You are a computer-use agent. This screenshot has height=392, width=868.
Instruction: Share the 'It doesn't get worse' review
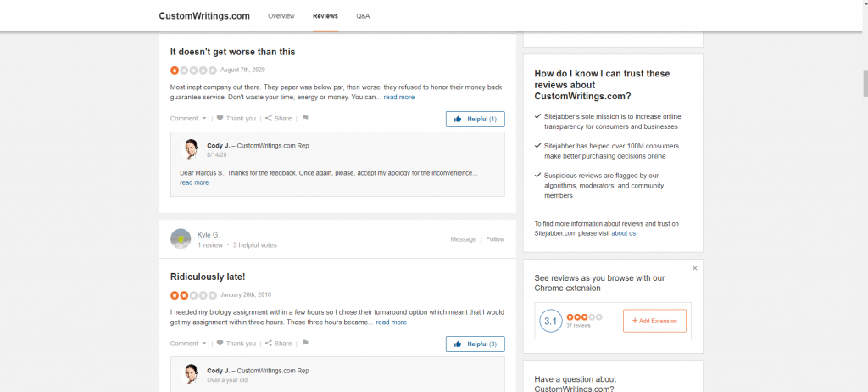click(x=278, y=118)
